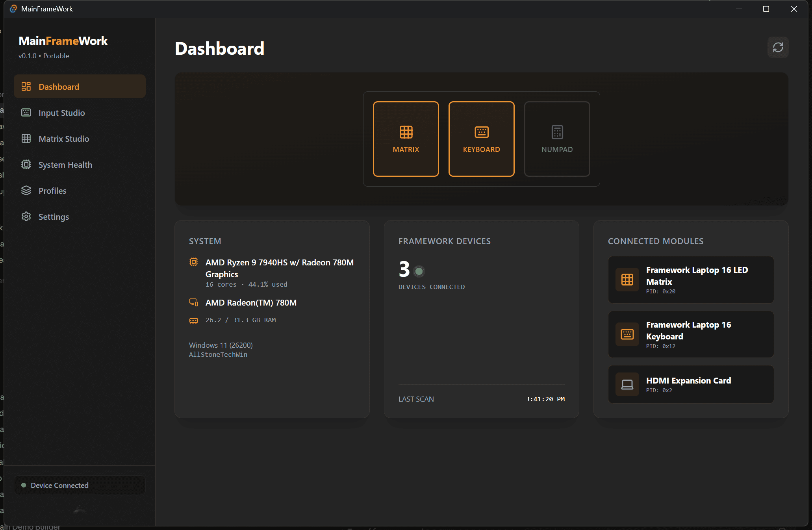The image size is (812, 530).
Task: Click the HDMI Expansion Card laptop icon
Action: click(627, 384)
